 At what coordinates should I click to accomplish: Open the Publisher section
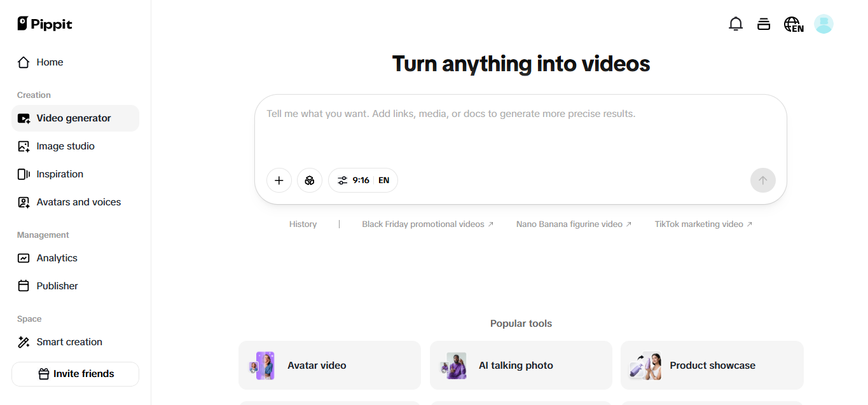pos(57,285)
